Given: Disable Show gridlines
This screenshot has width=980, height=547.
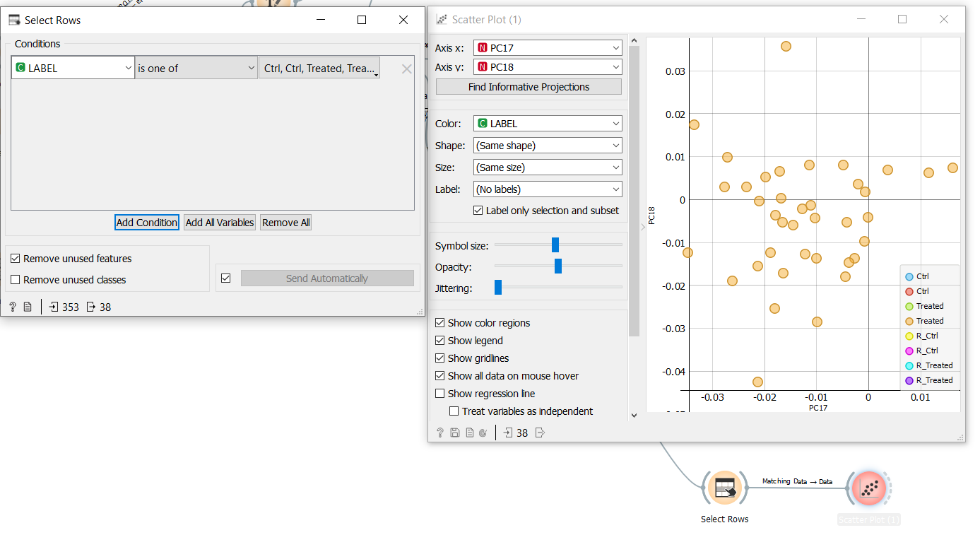Looking at the screenshot, I should [x=439, y=358].
